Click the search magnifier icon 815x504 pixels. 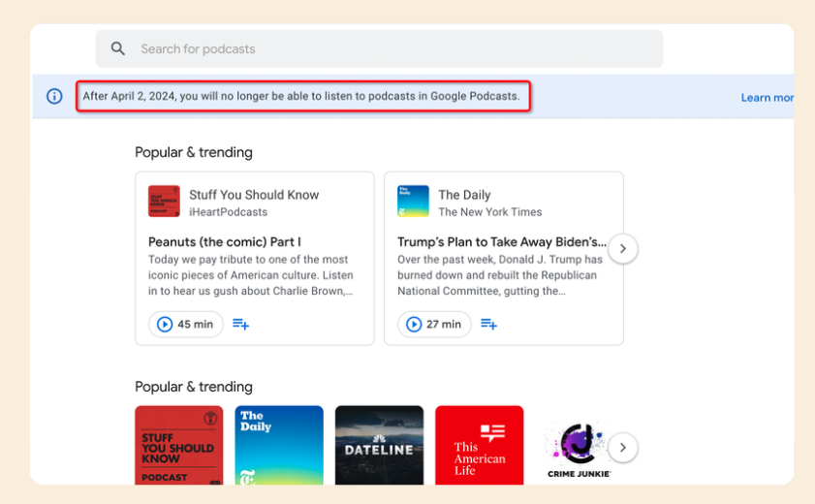pos(118,48)
